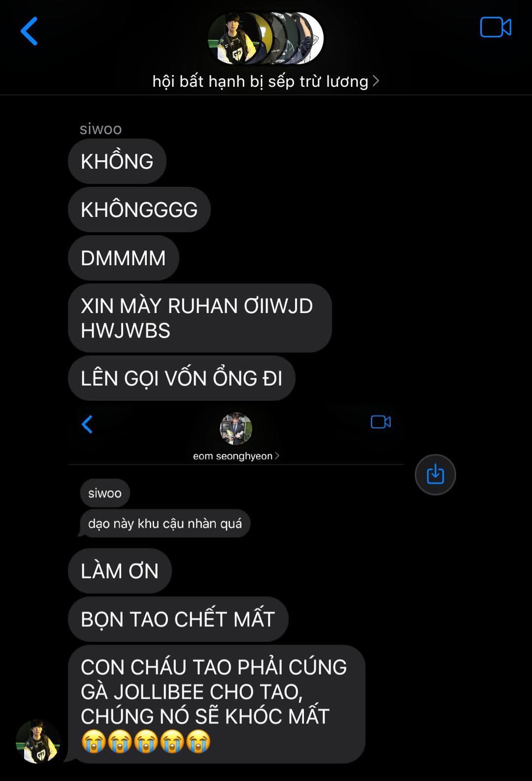The image size is (532, 781).
Task: Expand group details via "hội bất hạnh" chevron
Action: point(376,81)
